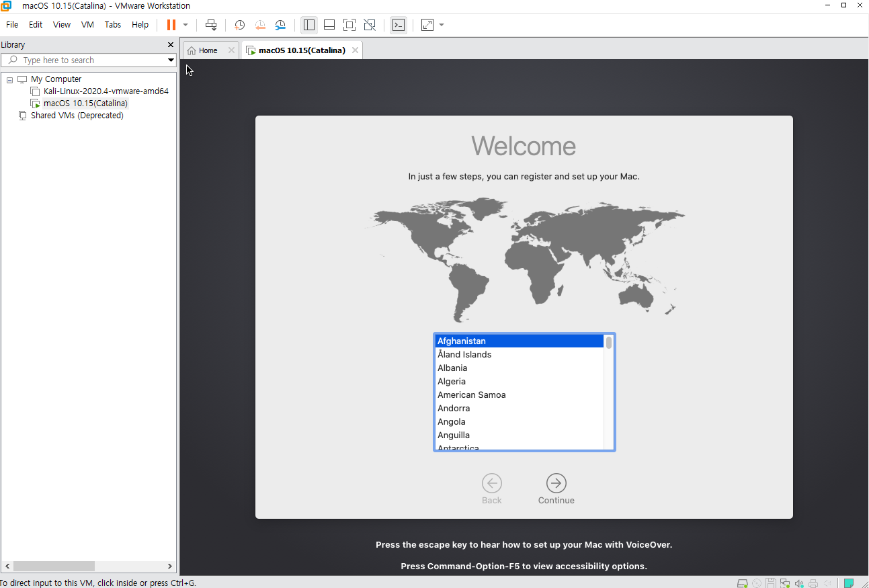
Task: Open the Edit menu
Action: pyautogui.click(x=36, y=25)
